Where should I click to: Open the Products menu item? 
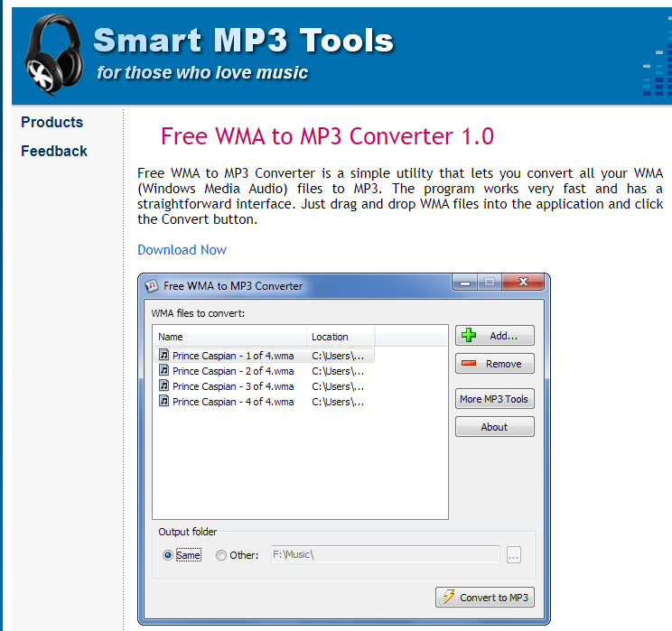tap(51, 122)
